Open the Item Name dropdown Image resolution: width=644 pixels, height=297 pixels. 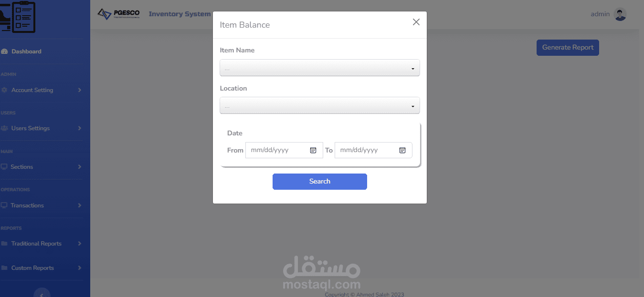(320, 68)
